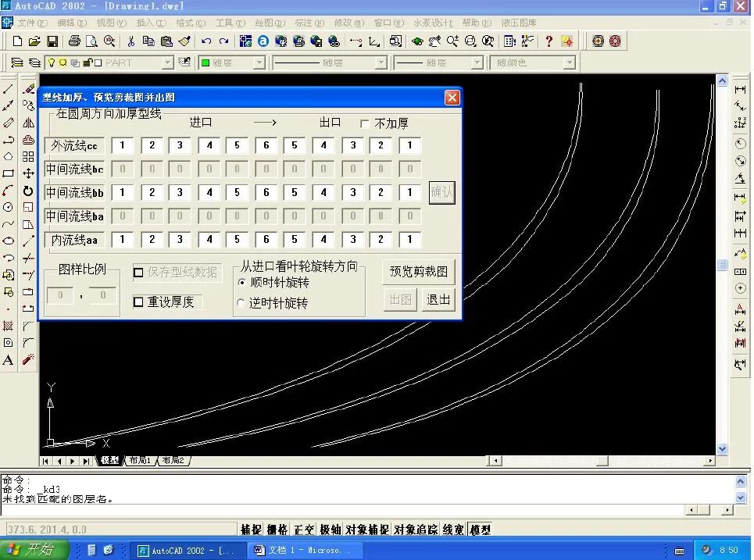Click the red Help question mark icon
Image resolution: width=754 pixels, height=560 pixels.
coord(549,41)
